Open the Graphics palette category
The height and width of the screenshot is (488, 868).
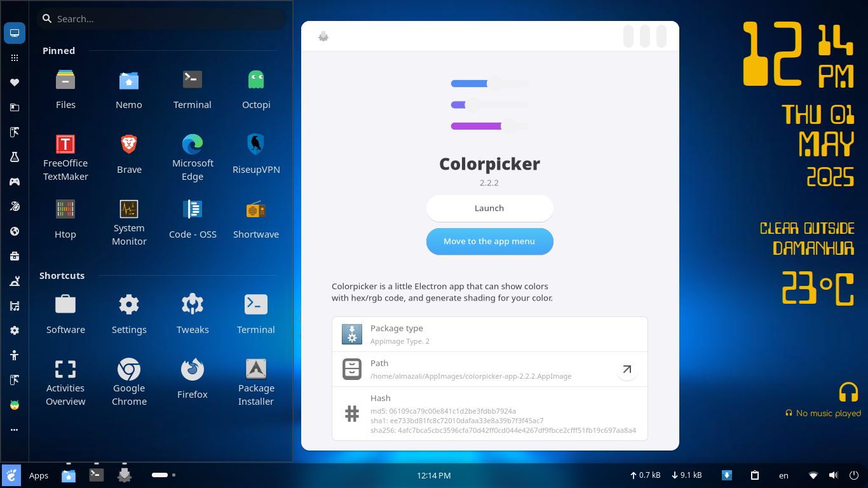tap(15, 207)
